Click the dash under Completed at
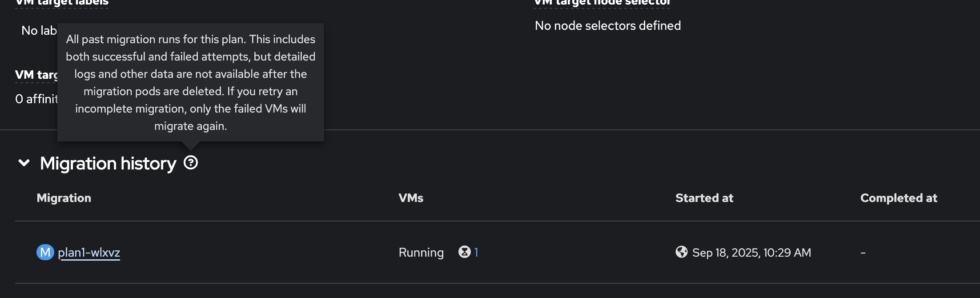This screenshot has height=298, width=980. coord(863,253)
